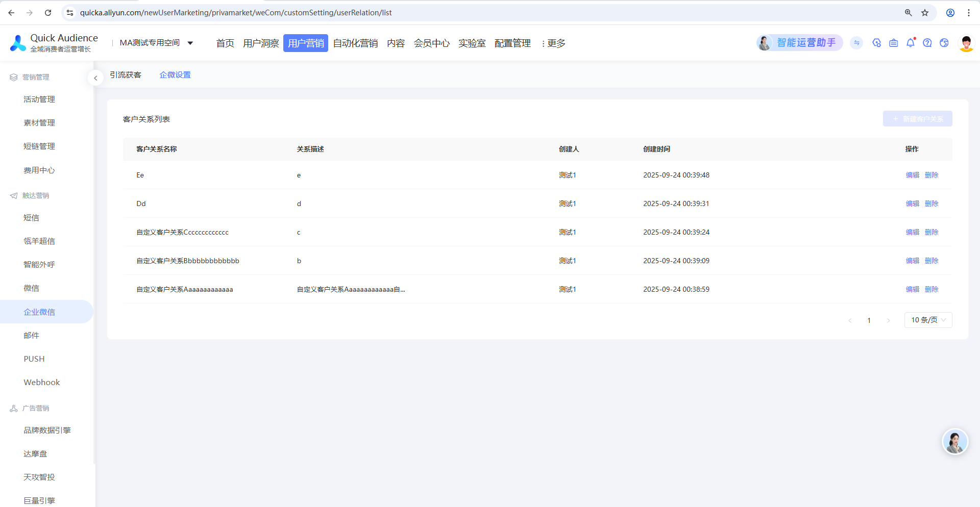Open the browser zoom magnifier icon

point(909,13)
